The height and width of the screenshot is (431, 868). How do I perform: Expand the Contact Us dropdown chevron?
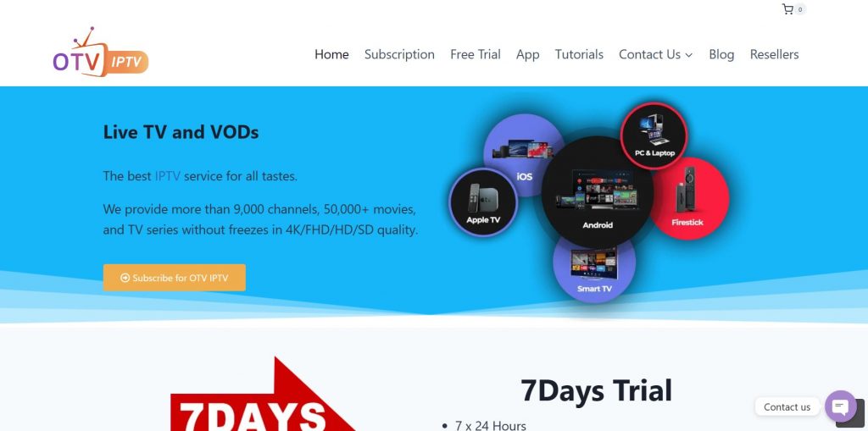(x=688, y=55)
